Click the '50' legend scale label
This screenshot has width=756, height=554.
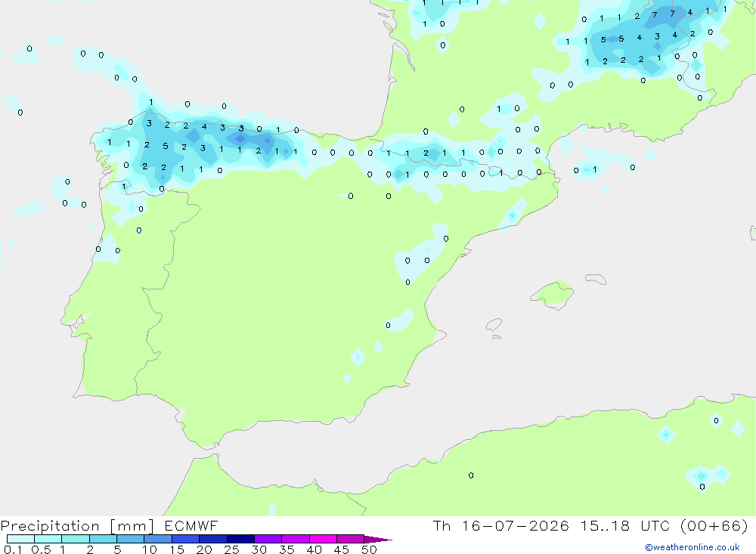[x=369, y=549]
